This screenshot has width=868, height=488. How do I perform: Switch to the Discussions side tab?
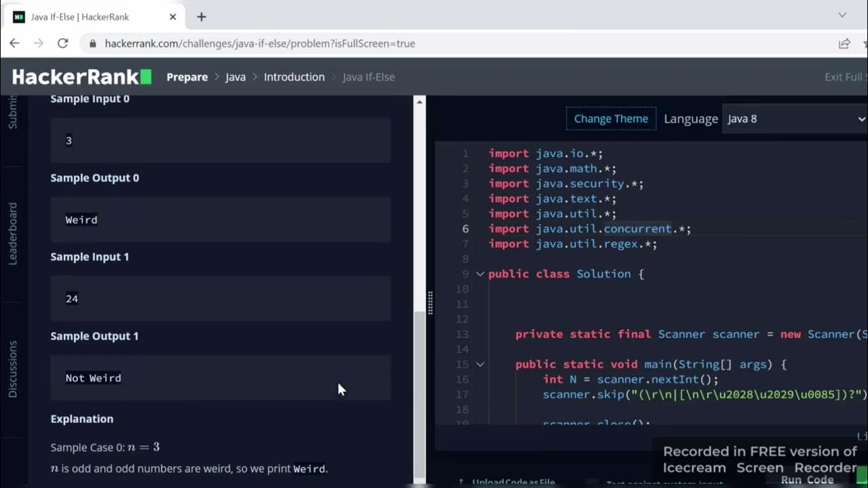(13, 369)
